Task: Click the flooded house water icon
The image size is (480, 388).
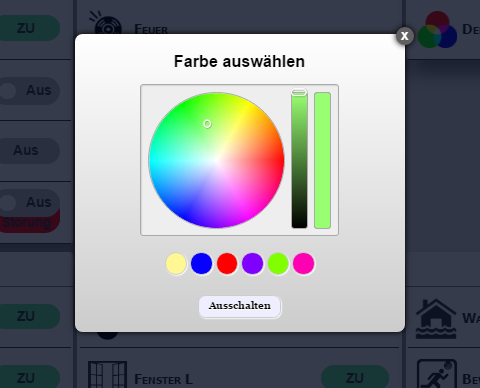Action: coord(436,319)
